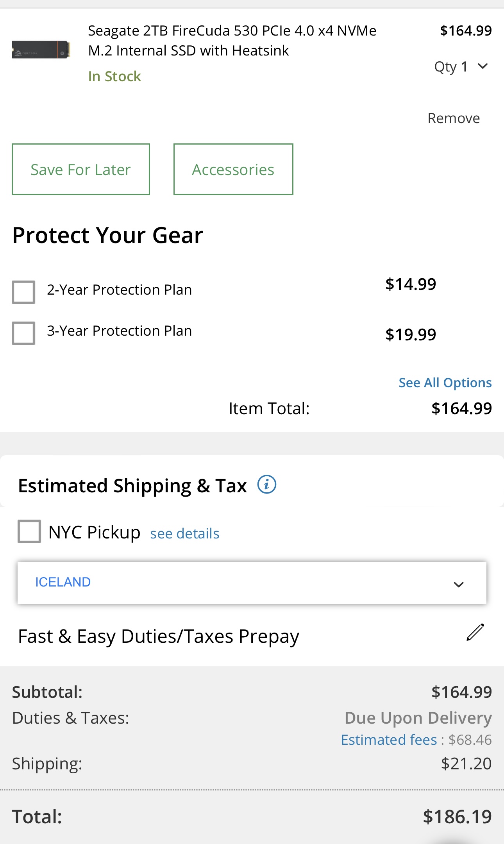504x844 pixels.
Task: Click the 2-Year Protection Plan label
Action: 120,290
